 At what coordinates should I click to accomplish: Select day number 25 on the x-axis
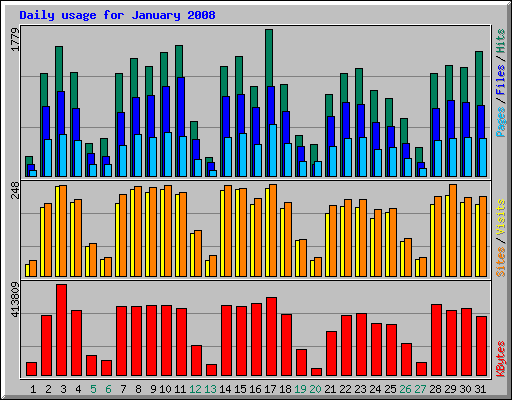tap(390, 389)
